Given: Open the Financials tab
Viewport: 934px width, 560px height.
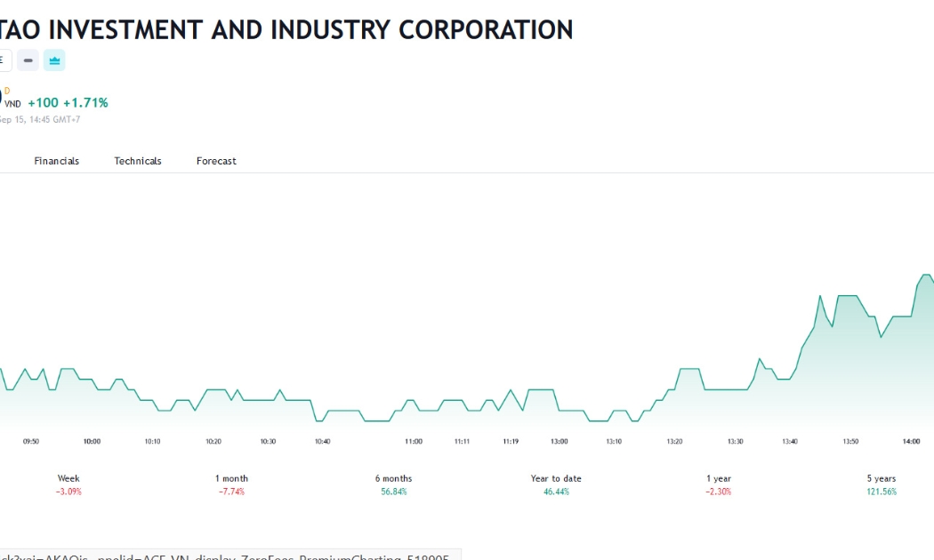Looking at the screenshot, I should pyautogui.click(x=57, y=161).
